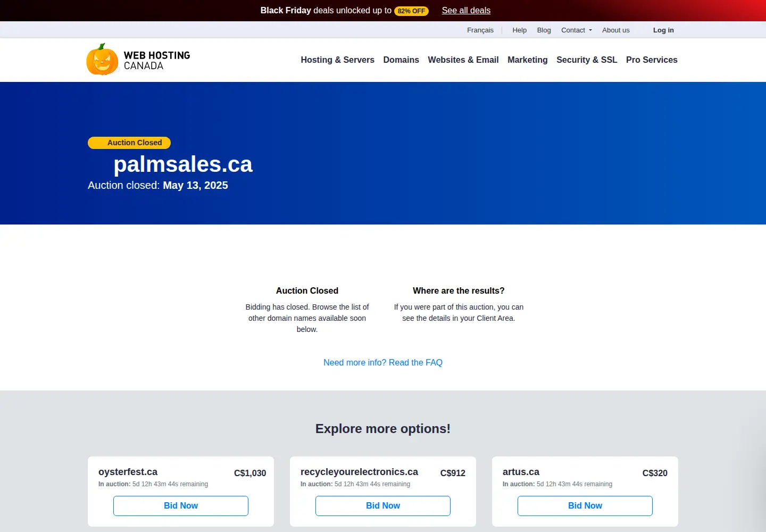Click the Explore more options! heading
Screen dimensions: 766x532
[x=383, y=429]
